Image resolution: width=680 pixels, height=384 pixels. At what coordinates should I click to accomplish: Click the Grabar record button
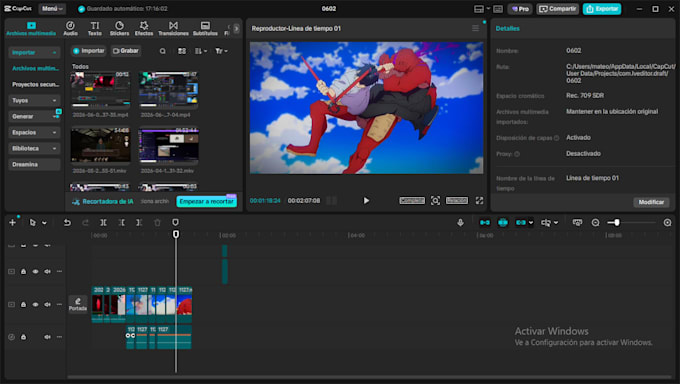pyautogui.click(x=126, y=51)
